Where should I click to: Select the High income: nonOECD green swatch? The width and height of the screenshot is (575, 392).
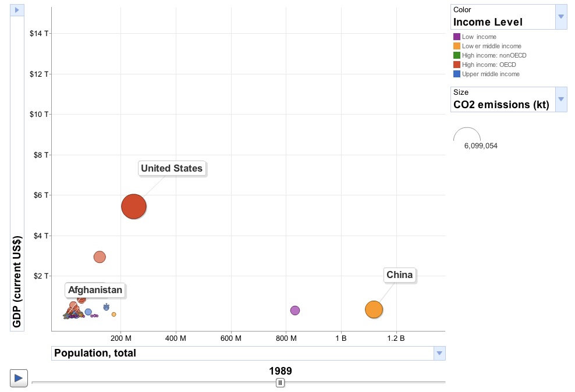click(x=457, y=55)
